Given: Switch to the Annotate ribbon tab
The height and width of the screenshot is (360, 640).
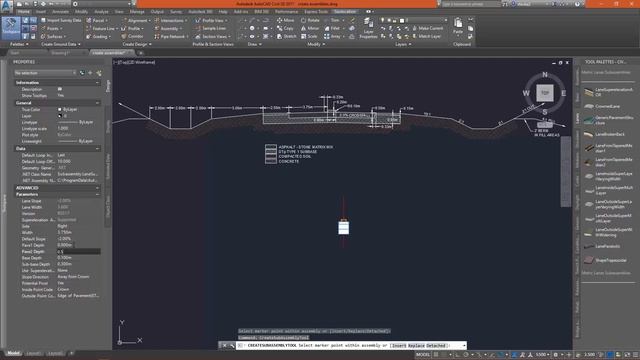Looking at the screenshot, I should pos(60,12).
